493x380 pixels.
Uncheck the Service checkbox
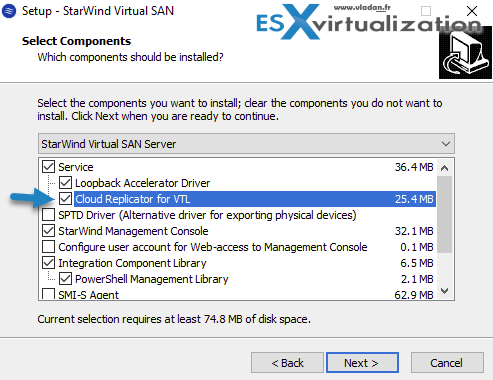(49, 167)
